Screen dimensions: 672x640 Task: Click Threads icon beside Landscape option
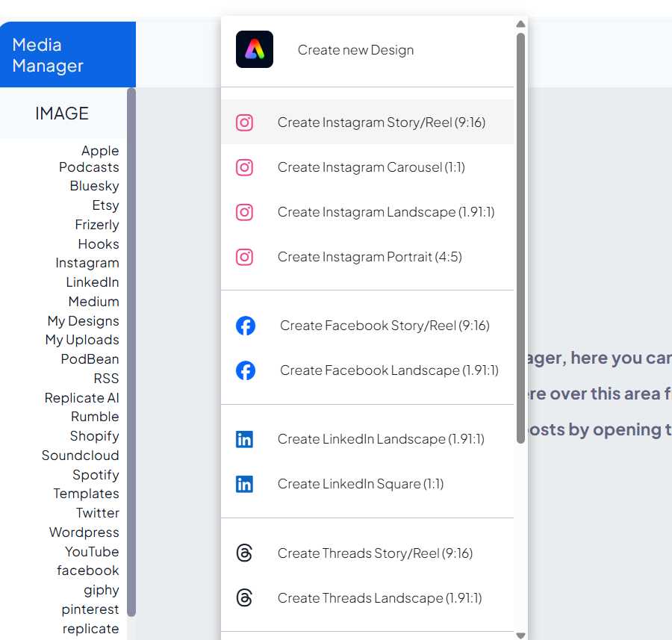(x=244, y=597)
